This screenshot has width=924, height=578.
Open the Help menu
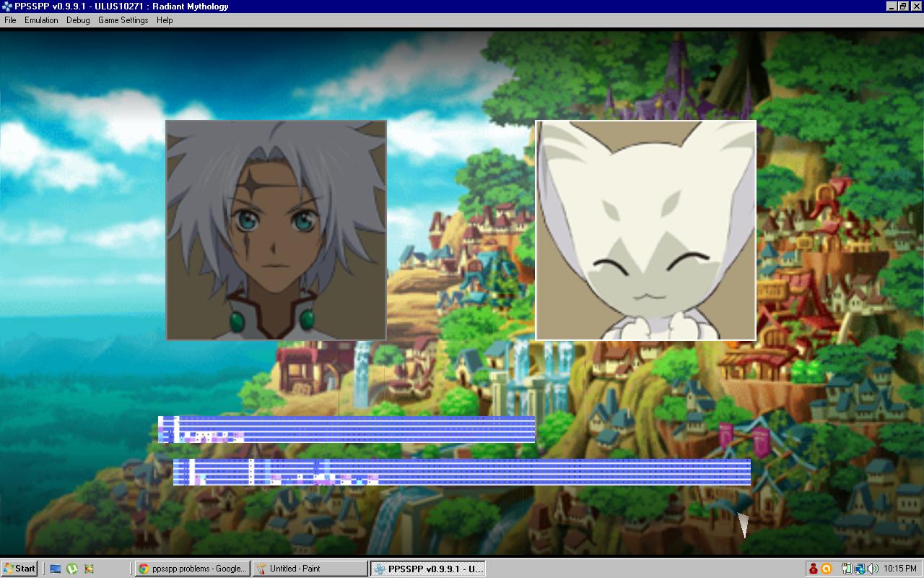click(165, 20)
